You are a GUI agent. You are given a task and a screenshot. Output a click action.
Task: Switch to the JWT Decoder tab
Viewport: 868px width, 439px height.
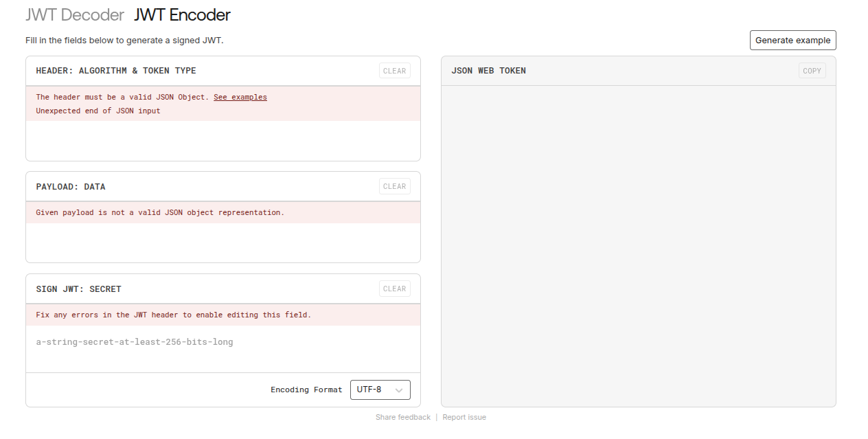pyautogui.click(x=75, y=15)
